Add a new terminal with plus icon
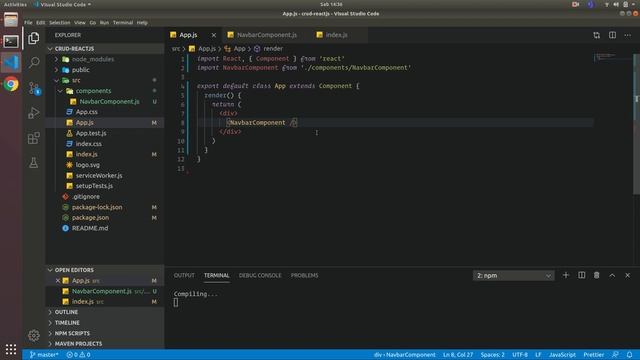This screenshot has width=640, height=360. click(x=566, y=276)
